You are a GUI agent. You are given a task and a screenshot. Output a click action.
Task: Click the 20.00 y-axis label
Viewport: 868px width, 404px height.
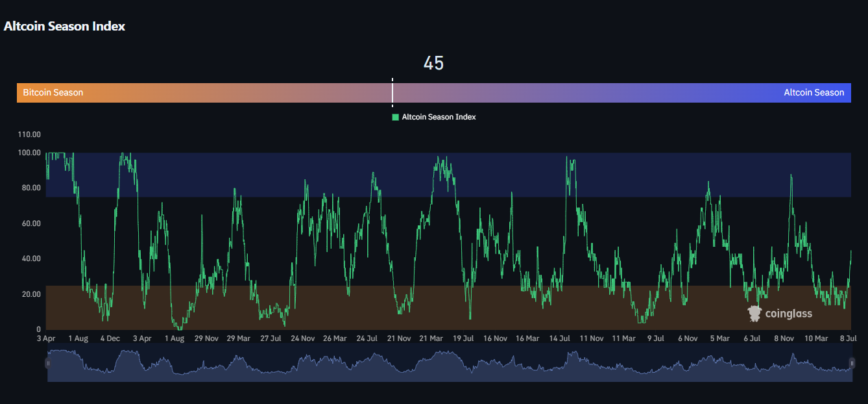tap(30, 294)
